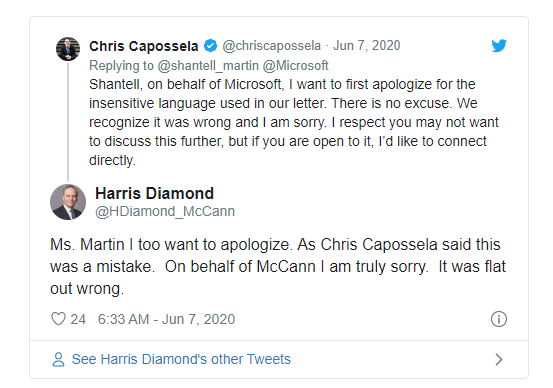Open the tweet info circle icon
Viewport: 553px width, 388px height.
coord(499,319)
